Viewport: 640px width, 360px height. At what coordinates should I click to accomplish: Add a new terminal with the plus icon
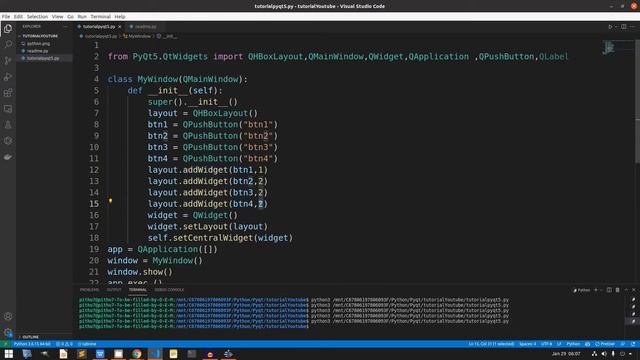(x=596, y=290)
